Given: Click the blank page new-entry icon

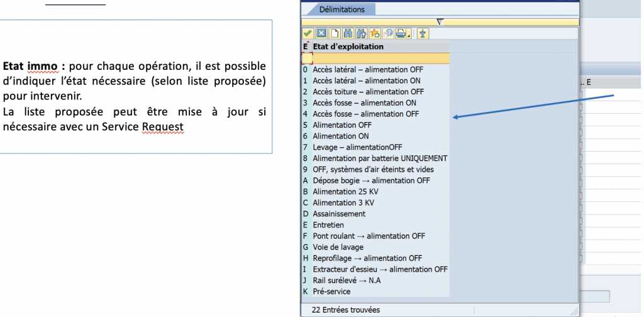Looking at the screenshot, I should [x=335, y=33].
